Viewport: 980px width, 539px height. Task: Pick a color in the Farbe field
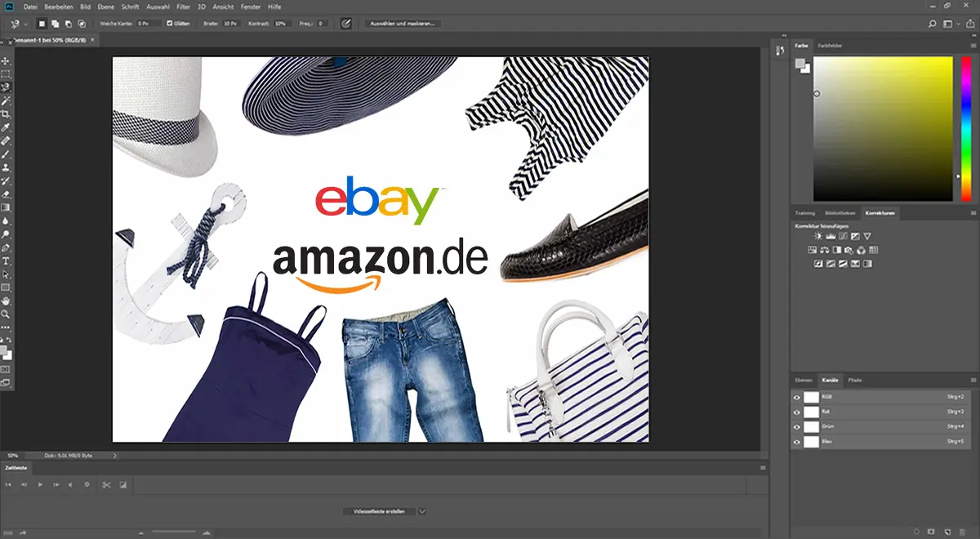click(x=883, y=129)
